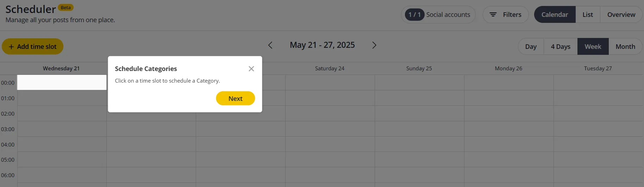Close the Schedule Categories popup
The width and height of the screenshot is (644, 187).
tap(251, 69)
